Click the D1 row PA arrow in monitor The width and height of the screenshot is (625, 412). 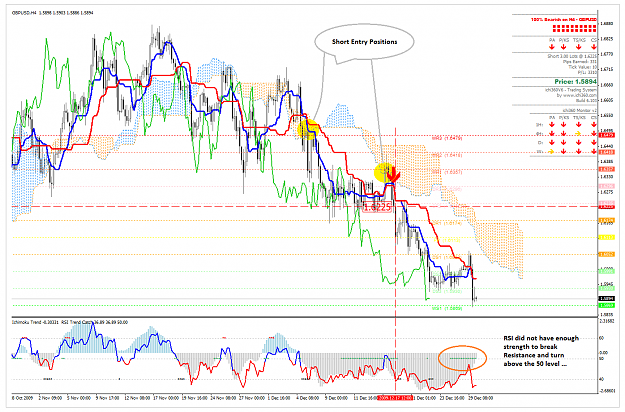click(552, 142)
